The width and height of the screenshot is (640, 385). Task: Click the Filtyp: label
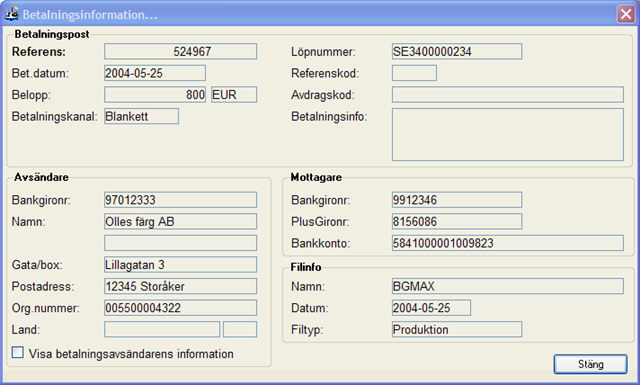point(307,330)
